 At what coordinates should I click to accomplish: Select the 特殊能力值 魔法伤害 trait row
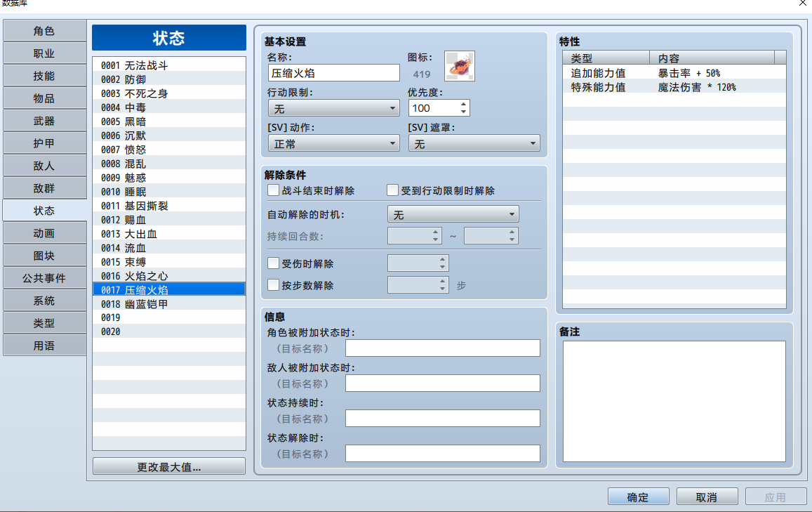pyautogui.click(x=674, y=86)
